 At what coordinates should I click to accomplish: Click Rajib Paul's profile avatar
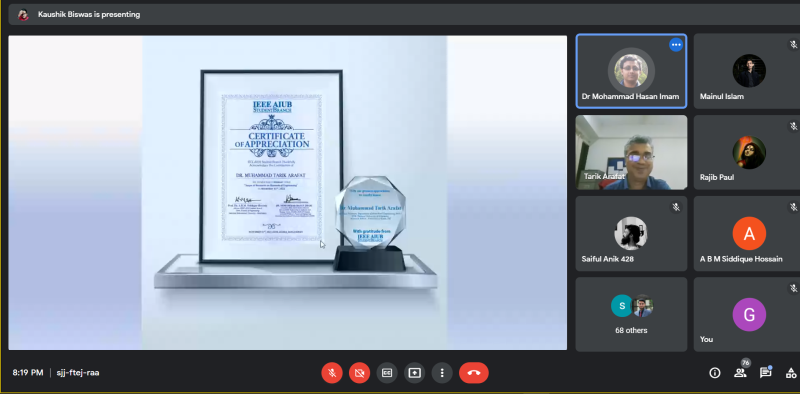tap(749, 152)
